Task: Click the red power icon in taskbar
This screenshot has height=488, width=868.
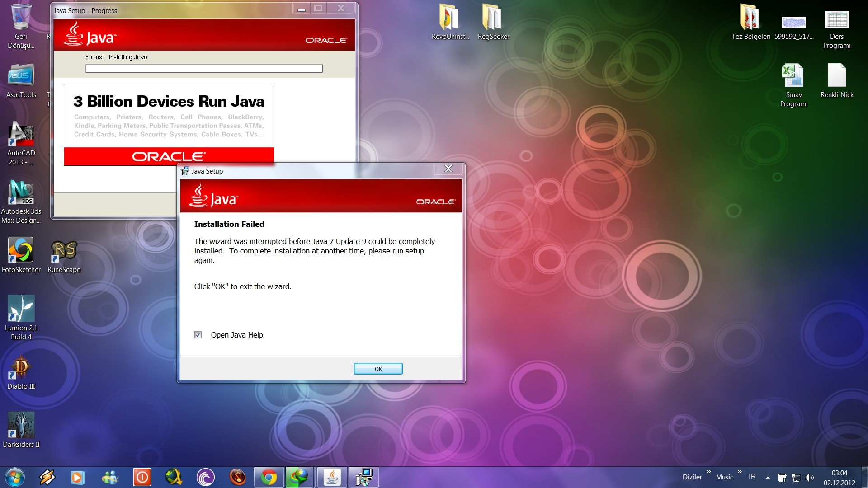Action: (x=142, y=478)
